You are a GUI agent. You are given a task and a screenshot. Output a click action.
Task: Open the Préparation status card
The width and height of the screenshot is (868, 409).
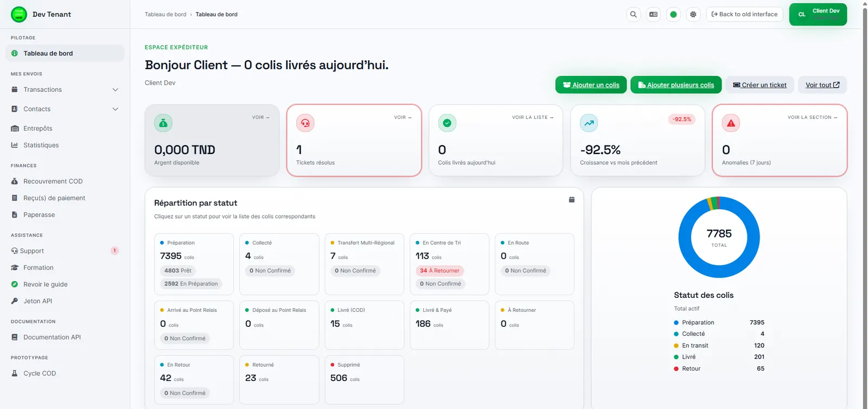(x=194, y=264)
